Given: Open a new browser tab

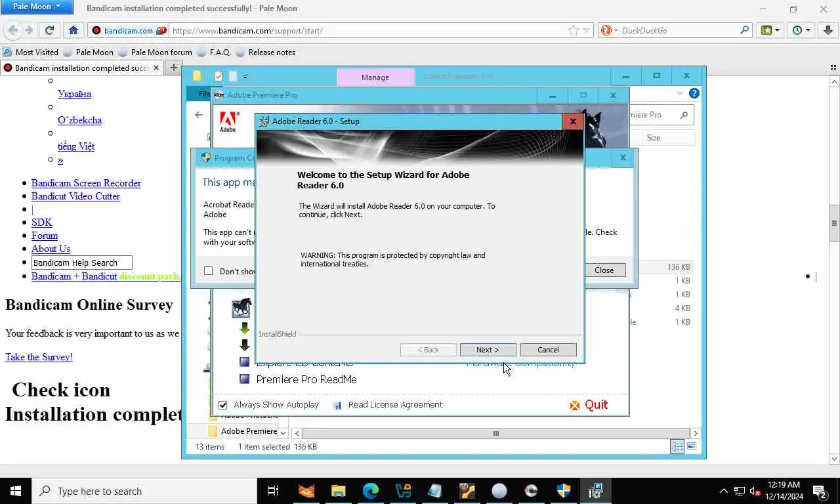Looking at the screenshot, I should tap(173, 68).
